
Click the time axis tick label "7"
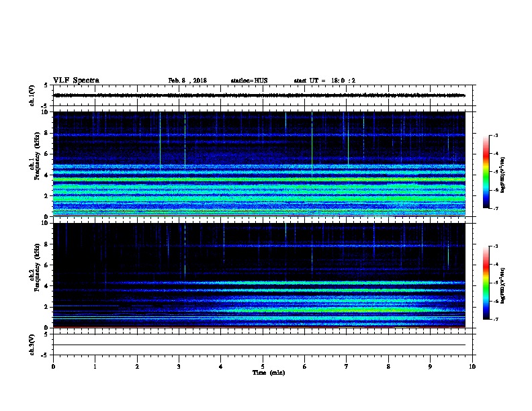[x=347, y=366]
